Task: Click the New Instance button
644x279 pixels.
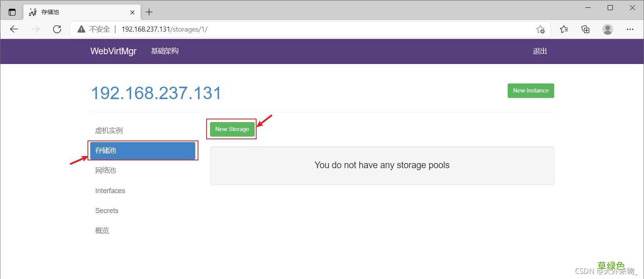Action: [x=531, y=91]
